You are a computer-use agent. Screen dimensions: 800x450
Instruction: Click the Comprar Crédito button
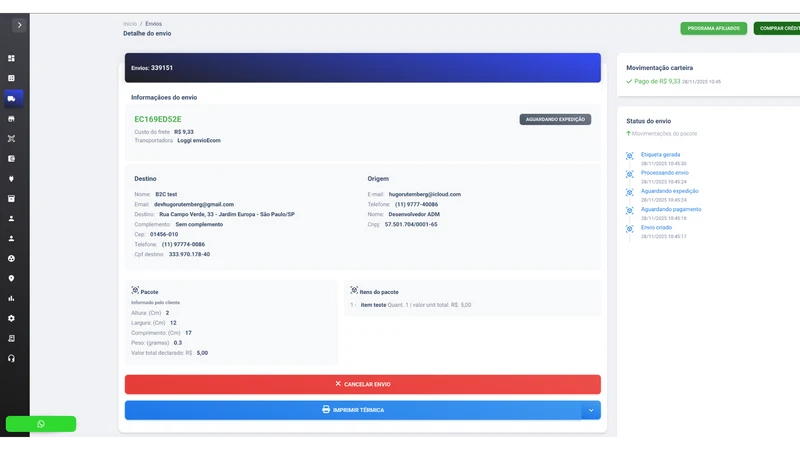(x=777, y=29)
